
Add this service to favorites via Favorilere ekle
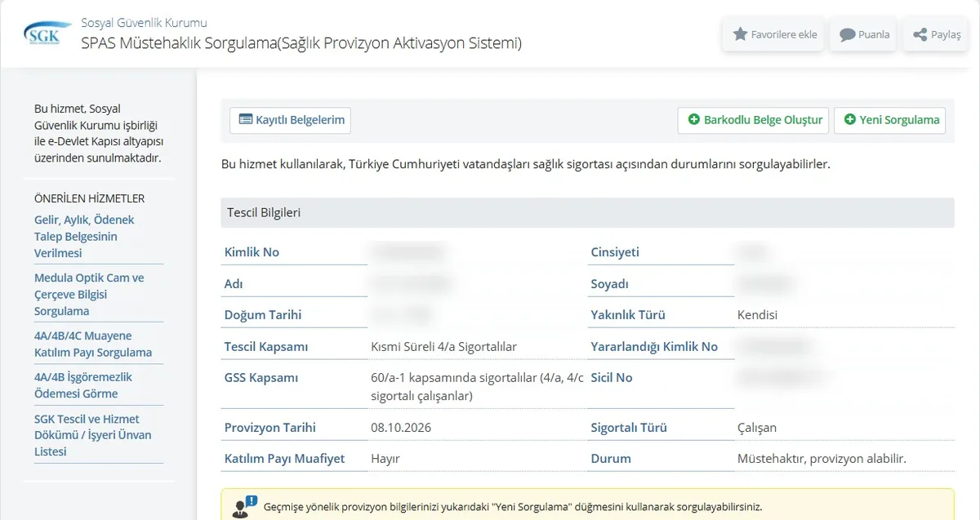[x=773, y=34]
